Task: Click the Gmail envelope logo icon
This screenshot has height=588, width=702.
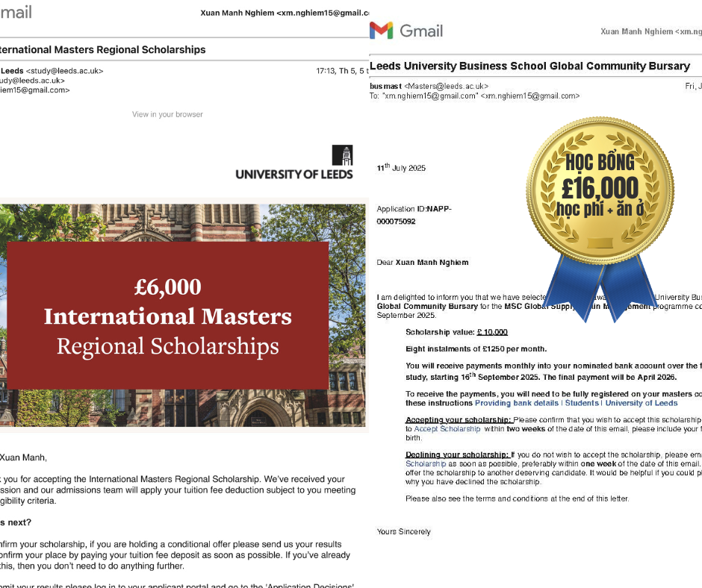Action: (381, 31)
